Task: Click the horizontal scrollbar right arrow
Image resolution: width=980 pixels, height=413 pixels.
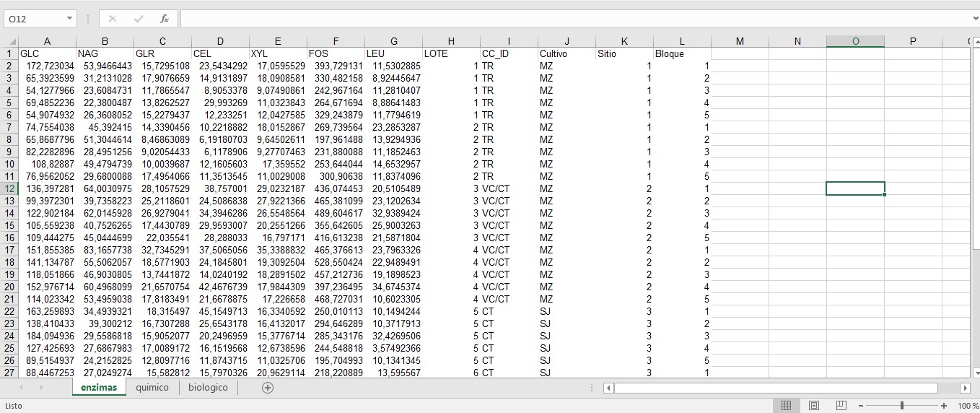Action: [965, 388]
